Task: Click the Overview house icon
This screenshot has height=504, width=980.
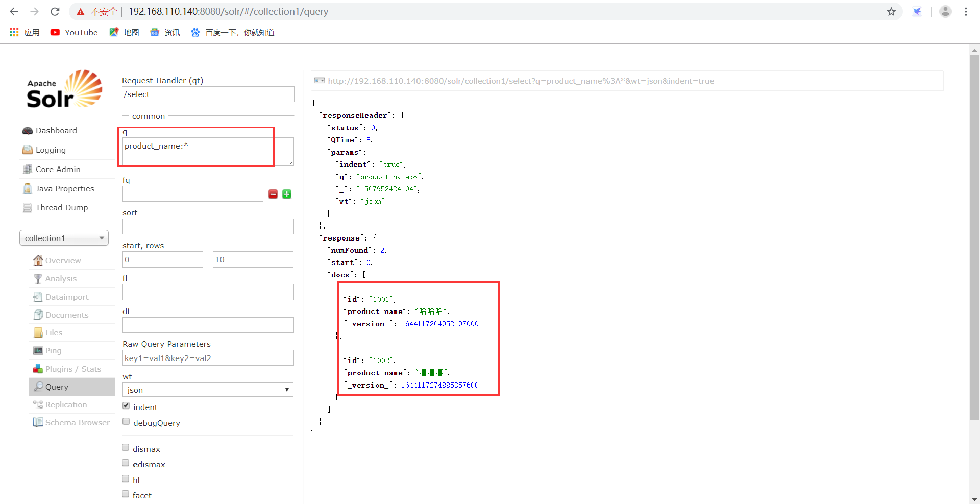Action: [38, 260]
